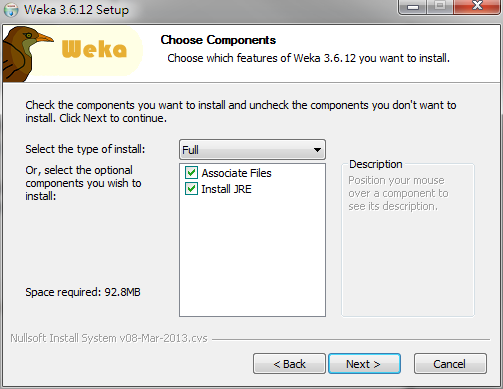
Task: Click the Description box panel
Action: [x=408, y=240]
